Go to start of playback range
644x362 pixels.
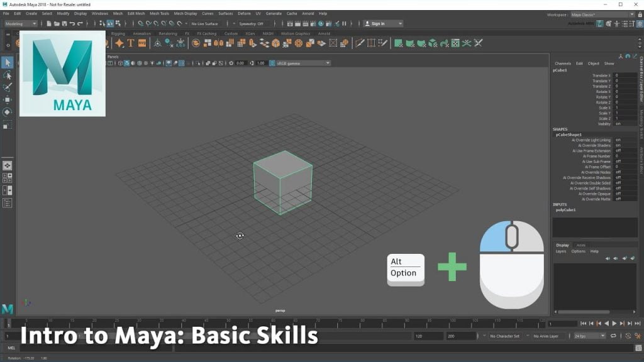(583, 324)
